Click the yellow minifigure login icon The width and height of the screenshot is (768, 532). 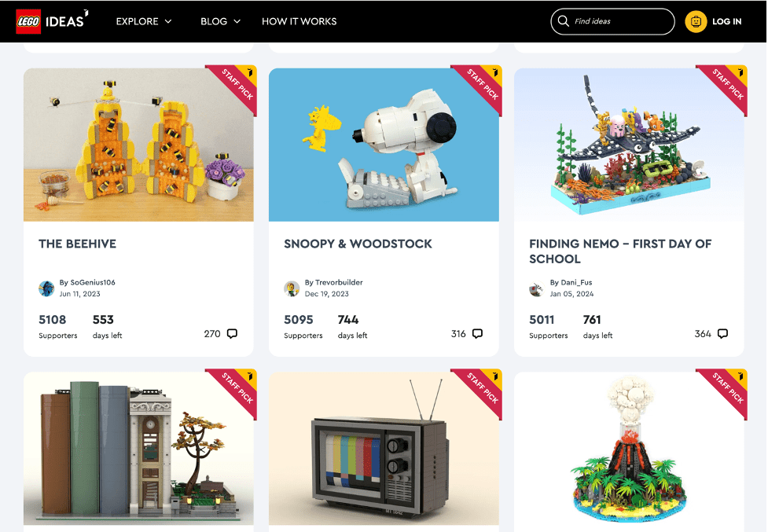696,21
